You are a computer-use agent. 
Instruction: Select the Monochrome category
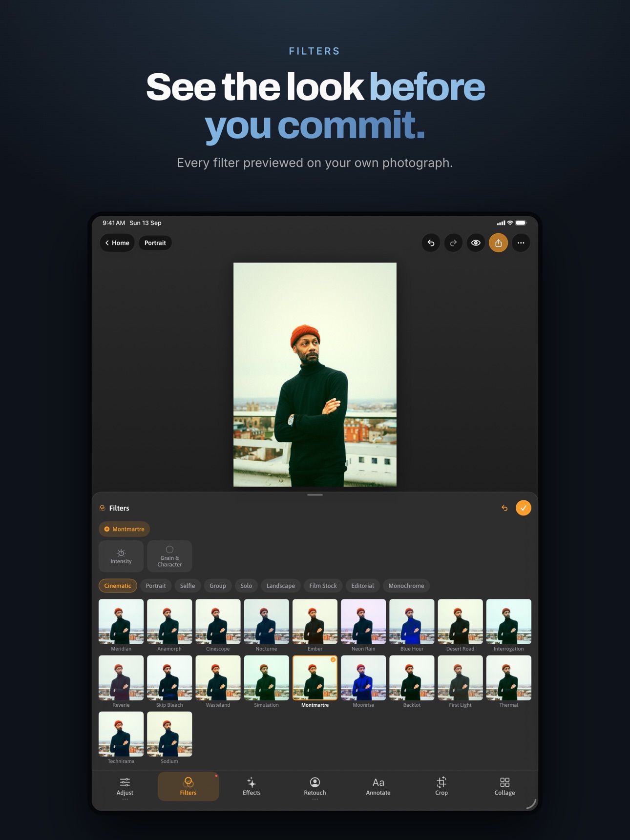406,586
